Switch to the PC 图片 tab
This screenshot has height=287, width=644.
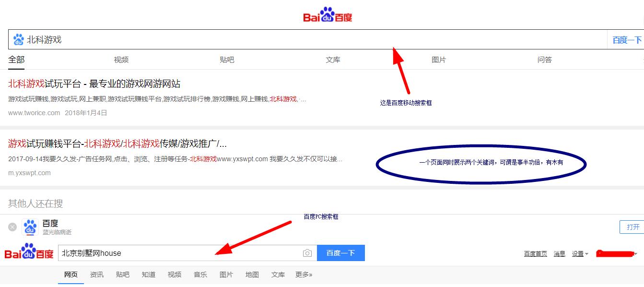(226, 275)
